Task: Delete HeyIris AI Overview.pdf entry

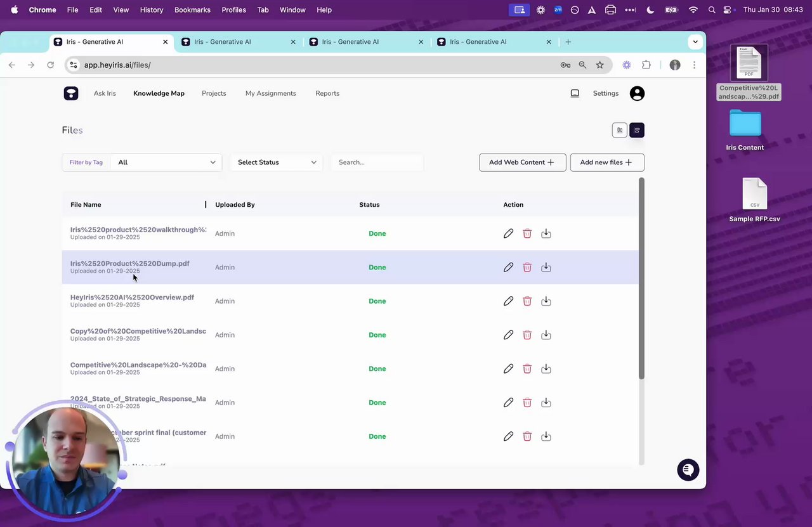Action: click(527, 301)
